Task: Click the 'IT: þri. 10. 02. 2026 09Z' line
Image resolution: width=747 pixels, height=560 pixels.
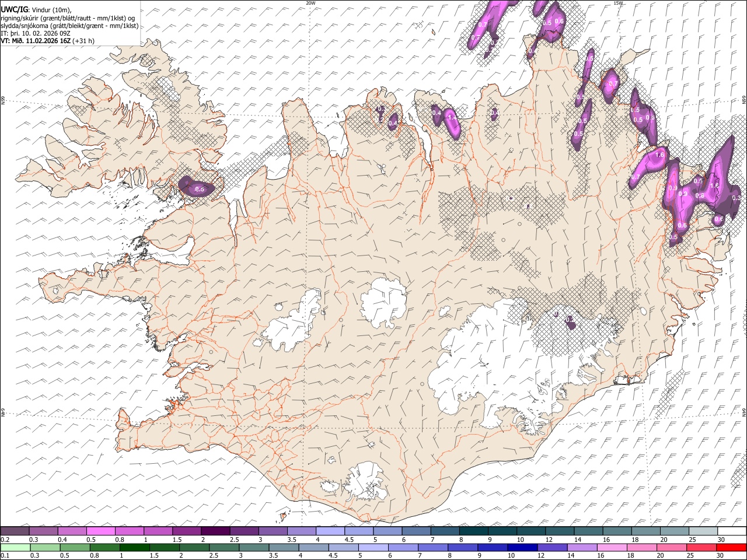Action: tap(36, 33)
